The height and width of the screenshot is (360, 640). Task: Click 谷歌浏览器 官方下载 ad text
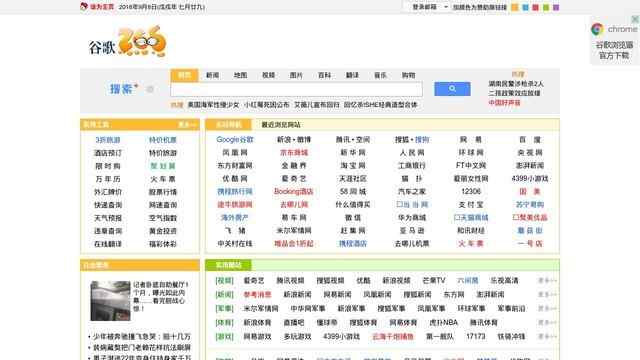click(x=614, y=50)
